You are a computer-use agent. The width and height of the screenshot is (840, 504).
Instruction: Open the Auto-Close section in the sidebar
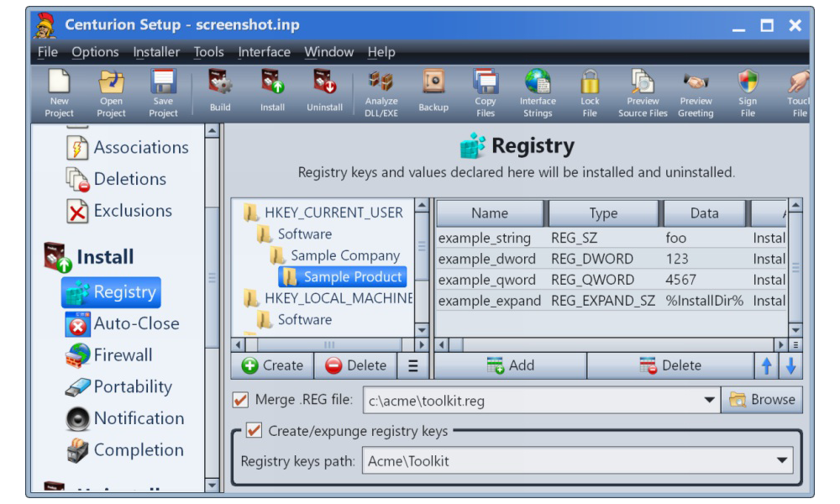point(135,323)
